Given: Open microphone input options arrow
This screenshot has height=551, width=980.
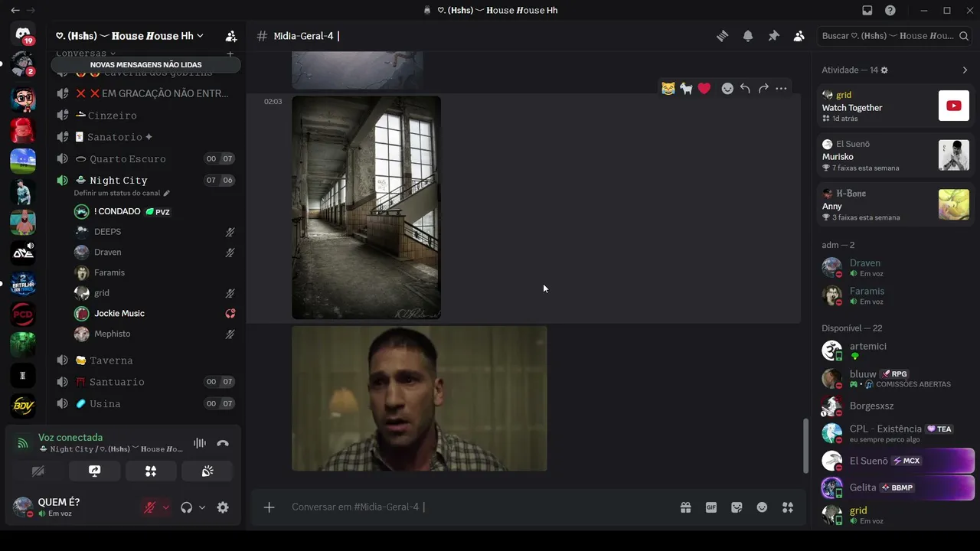Looking at the screenshot, I should pos(165,507).
